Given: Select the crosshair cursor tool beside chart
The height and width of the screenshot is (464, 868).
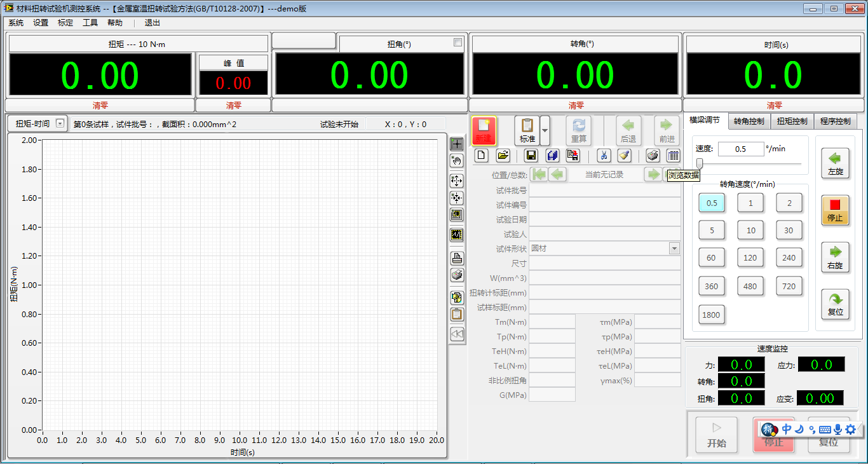Looking at the screenshot, I should coord(456,144).
